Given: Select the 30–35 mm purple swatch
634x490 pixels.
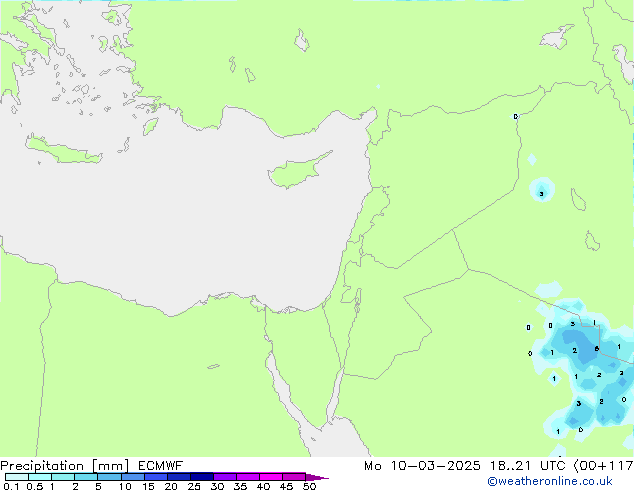Looking at the screenshot, I should 224,477.
